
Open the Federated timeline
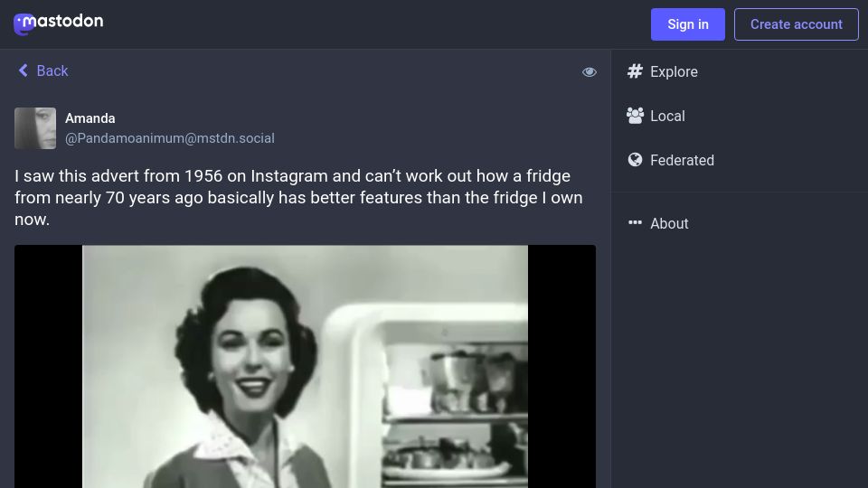coord(670,160)
